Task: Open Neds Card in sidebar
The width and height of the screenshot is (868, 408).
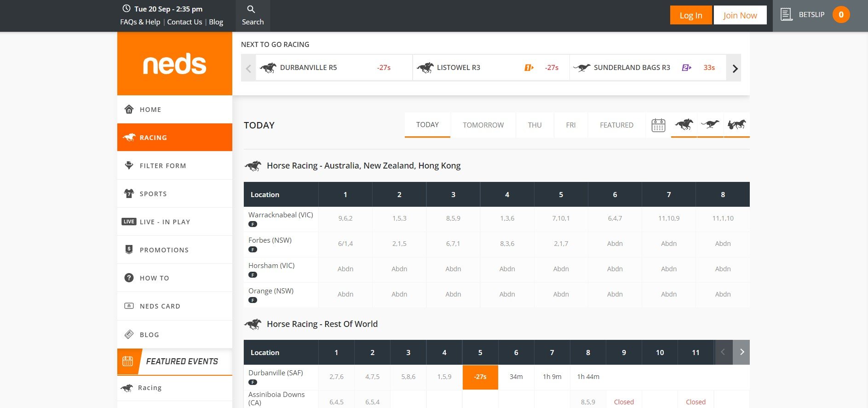Action: coord(175,306)
